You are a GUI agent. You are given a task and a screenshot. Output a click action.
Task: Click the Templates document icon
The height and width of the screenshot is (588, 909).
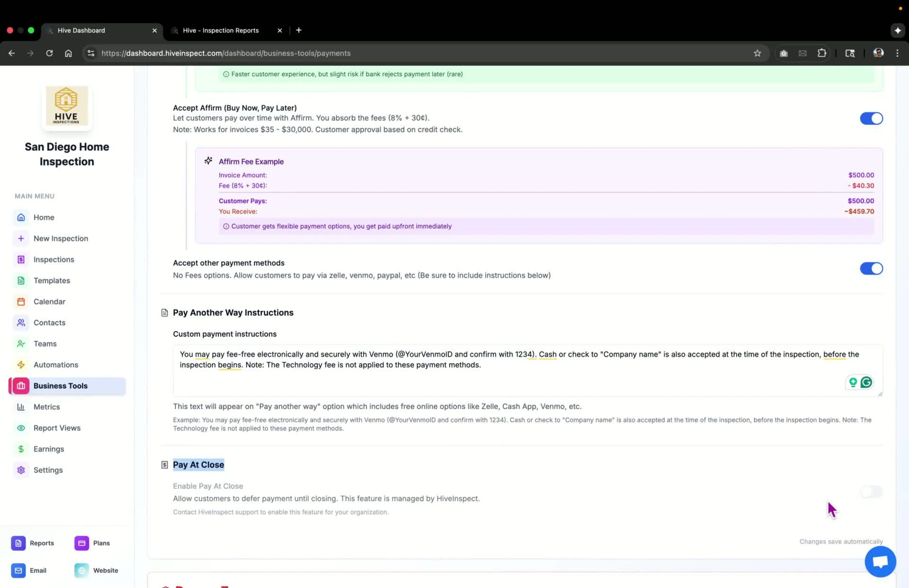pyautogui.click(x=21, y=281)
